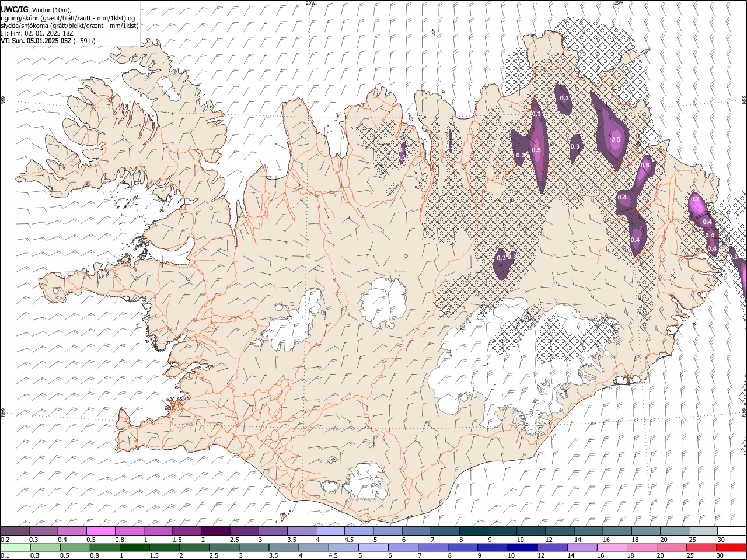The image size is (747, 560).
Task: Click the dark teal snow-scale swatch between 8 and 9
Action: pos(474,531)
